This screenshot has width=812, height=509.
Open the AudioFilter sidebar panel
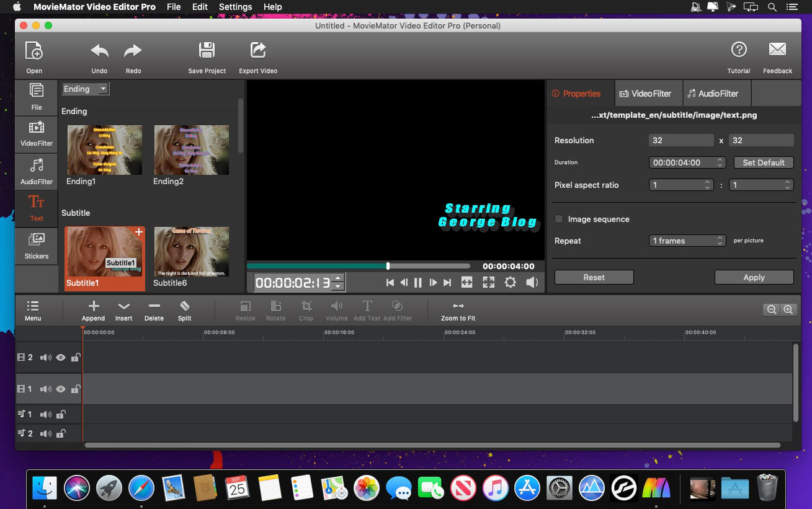(x=37, y=171)
